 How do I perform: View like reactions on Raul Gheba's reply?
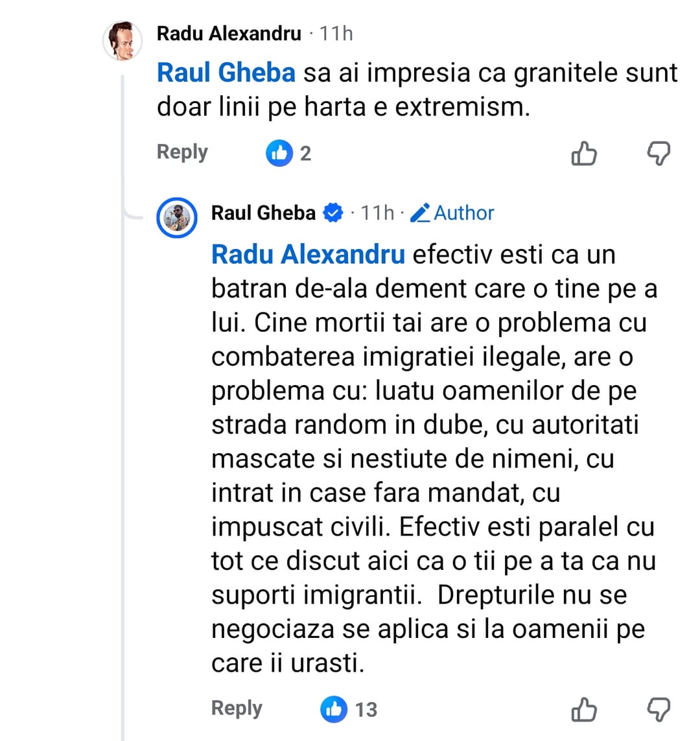pos(334,709)
